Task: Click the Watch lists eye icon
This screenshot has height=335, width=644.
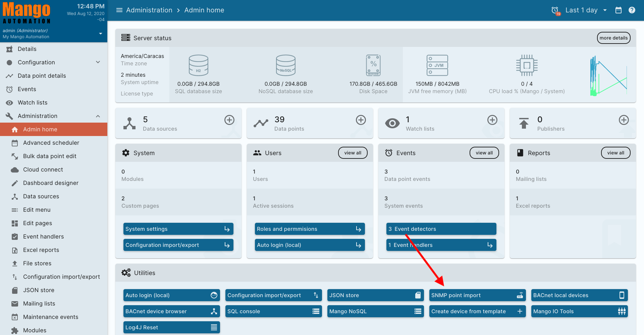Action: click(392, 123)
